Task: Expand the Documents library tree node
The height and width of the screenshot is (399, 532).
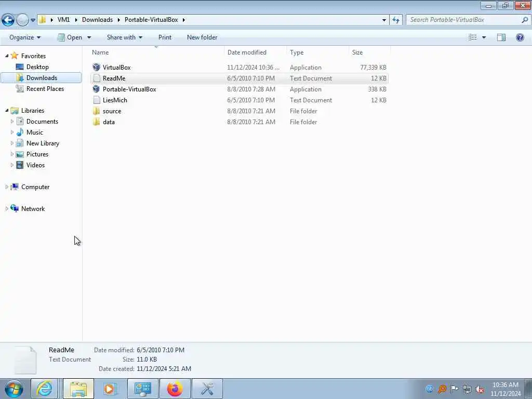Action: tap(12, 121)
